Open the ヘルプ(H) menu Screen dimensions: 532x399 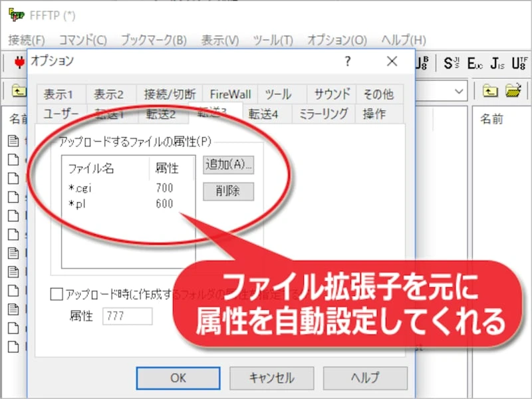[x=404, y=41]
